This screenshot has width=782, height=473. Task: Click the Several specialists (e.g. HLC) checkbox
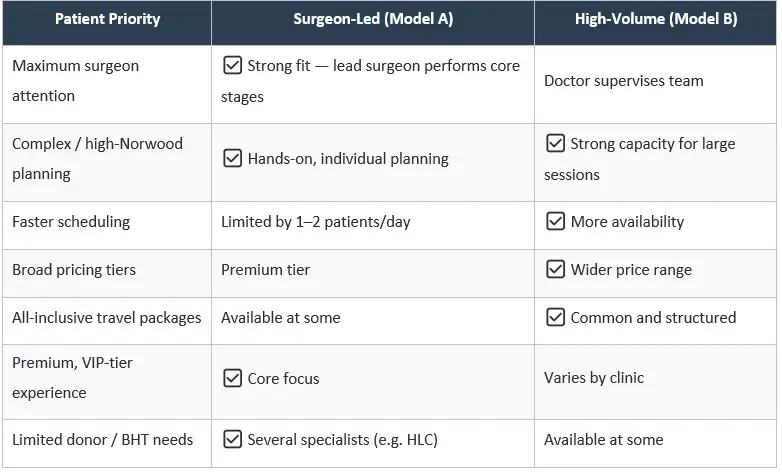click(x=232, y=440)
